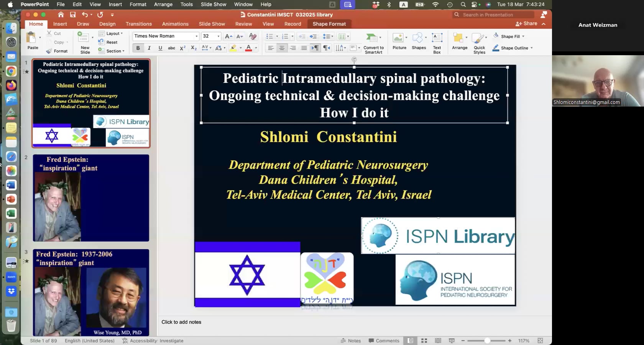Open the Shapes gallery
The height and width of the screenshot is (345, 644).
click(x=419, y=41)
